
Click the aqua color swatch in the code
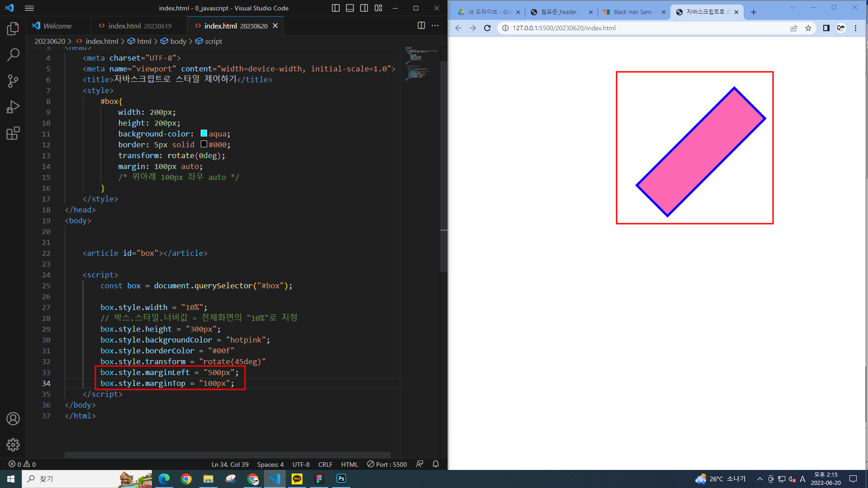204,133
